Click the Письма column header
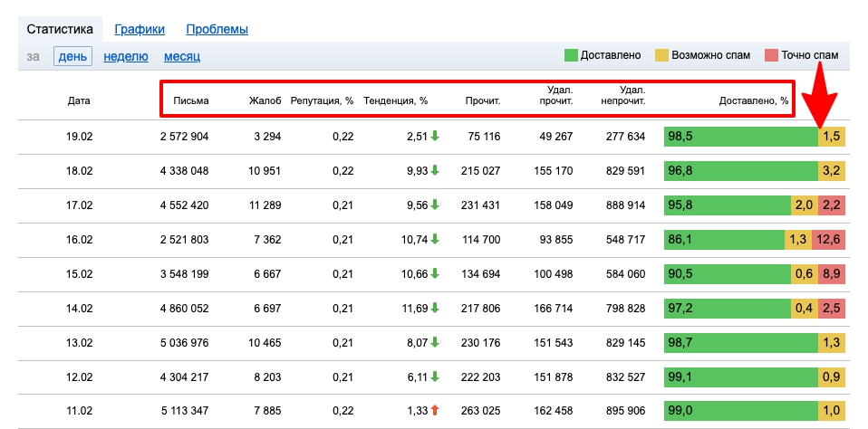 [191, 100]
